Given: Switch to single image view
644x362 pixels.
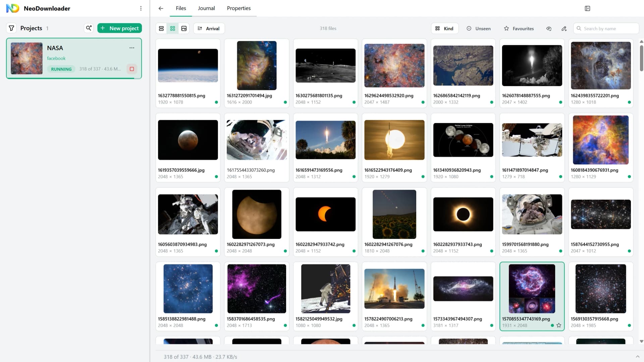Looking at the screenshot, I should [x=184, y=29].
